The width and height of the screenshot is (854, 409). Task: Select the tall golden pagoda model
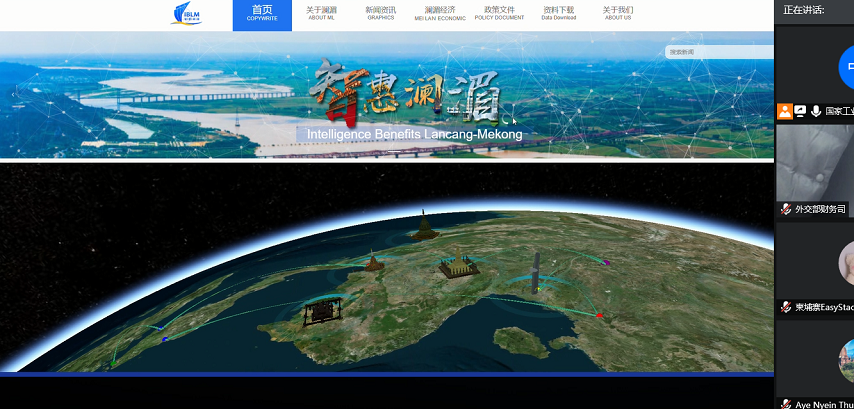[x=424, y=226]
